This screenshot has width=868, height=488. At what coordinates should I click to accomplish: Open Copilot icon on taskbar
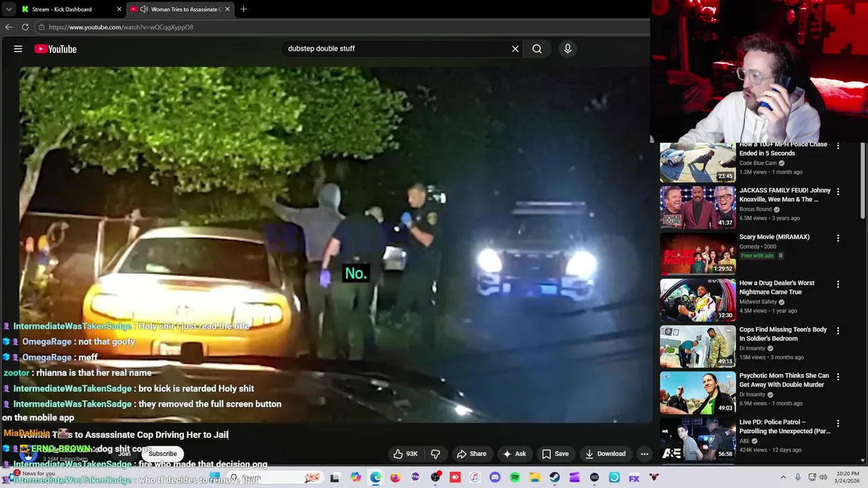click(x=355, y=478)
